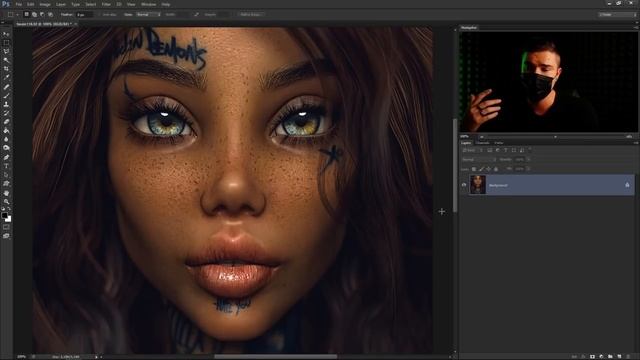Select the History Brush tool
The height and width of the screenshot is (360, 640).
6,113
